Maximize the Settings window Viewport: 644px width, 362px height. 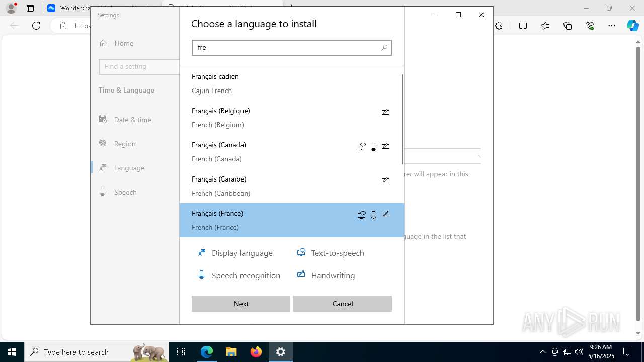pos(458,15)
